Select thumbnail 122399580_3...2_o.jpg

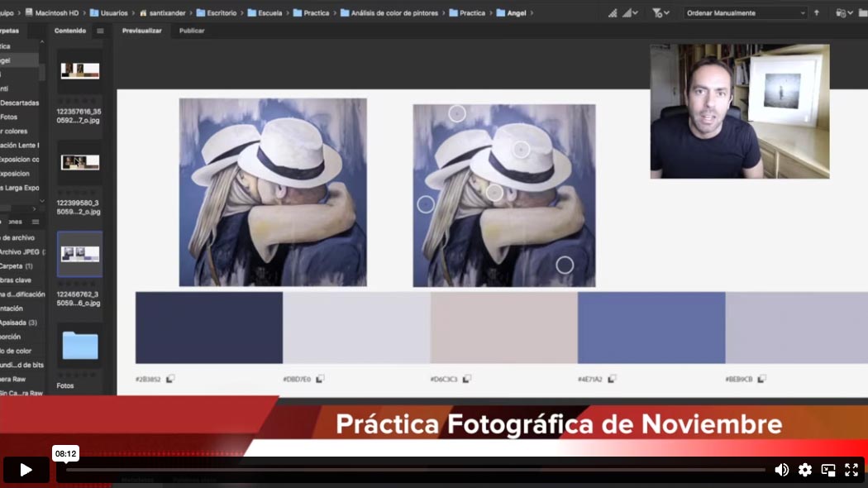pos(79,162)
